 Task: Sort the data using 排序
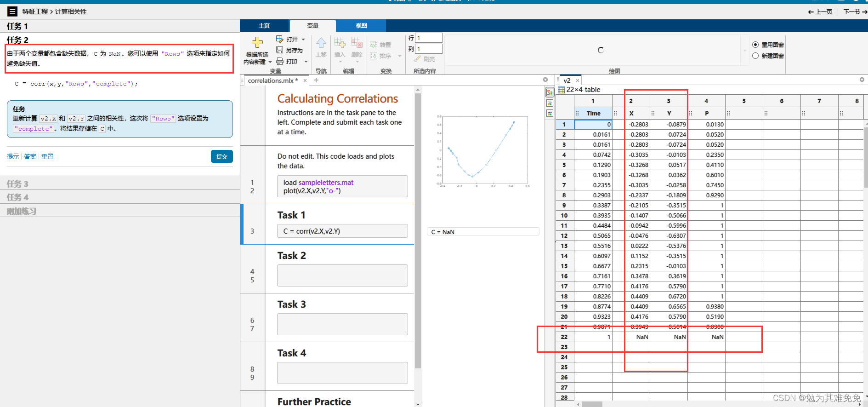(381, 56)
